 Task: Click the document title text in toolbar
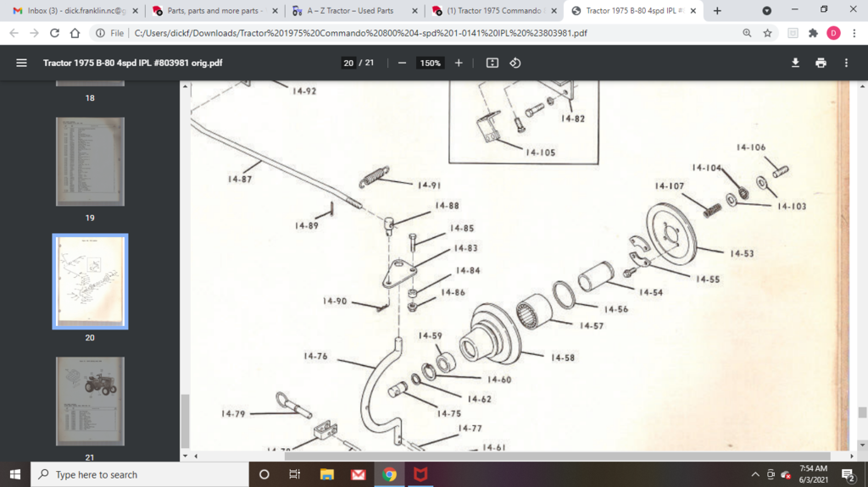point(133,63)
